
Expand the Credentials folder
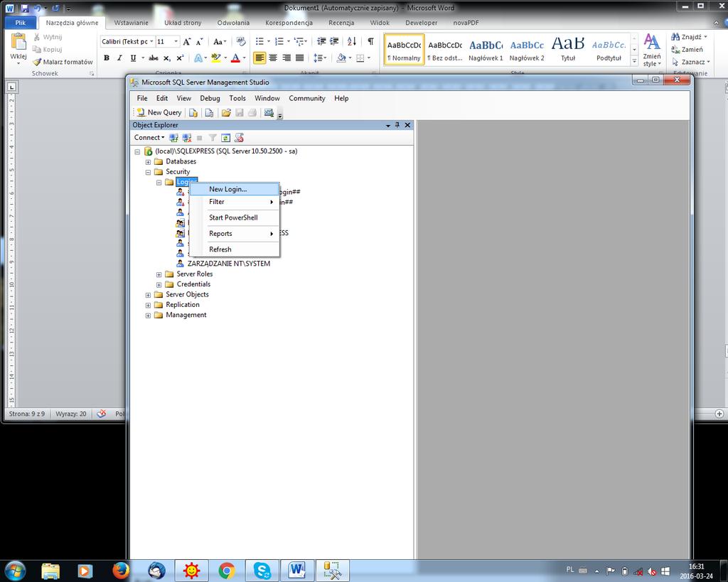pos(159,284)
